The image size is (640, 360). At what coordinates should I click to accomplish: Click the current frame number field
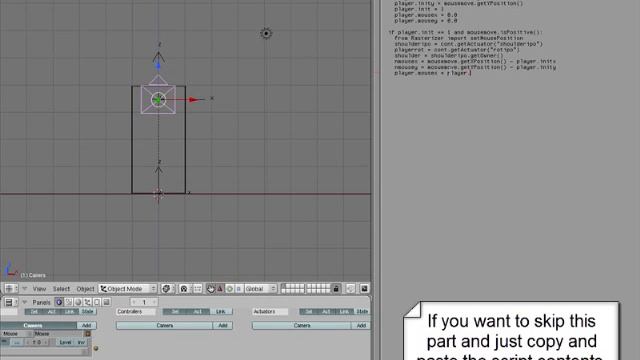point(144,302)
